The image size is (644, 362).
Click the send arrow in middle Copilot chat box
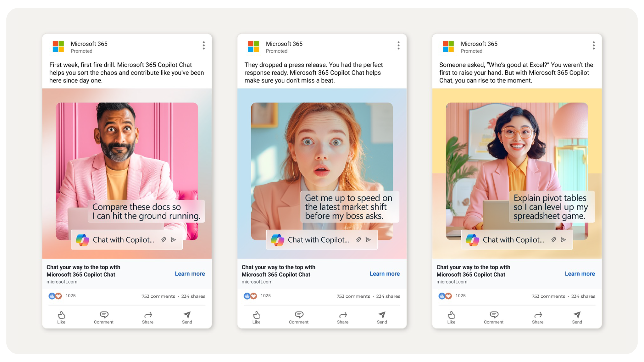point(368,240)
